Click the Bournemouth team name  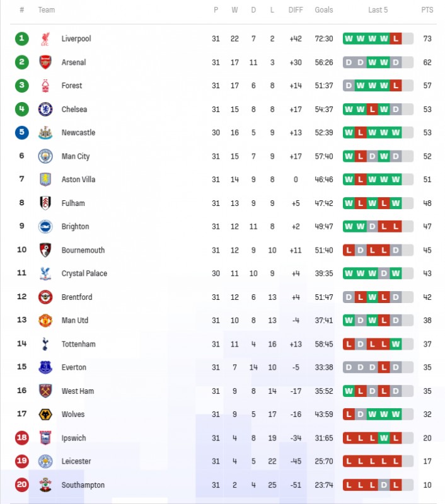(x=83, y=250)
